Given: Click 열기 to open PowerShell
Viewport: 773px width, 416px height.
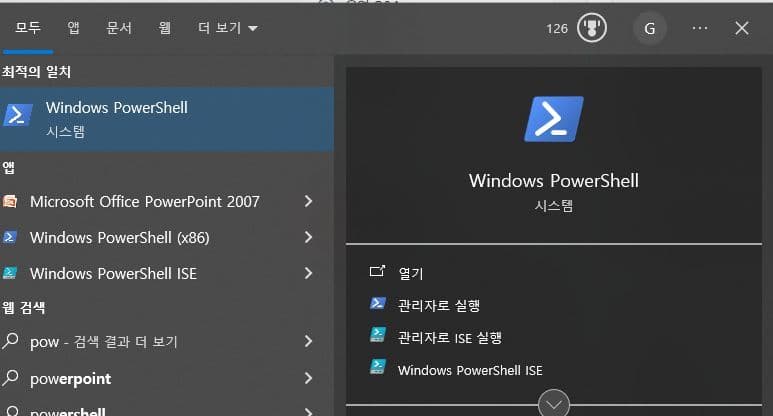Looking at the screenshot, I should 411,273.
